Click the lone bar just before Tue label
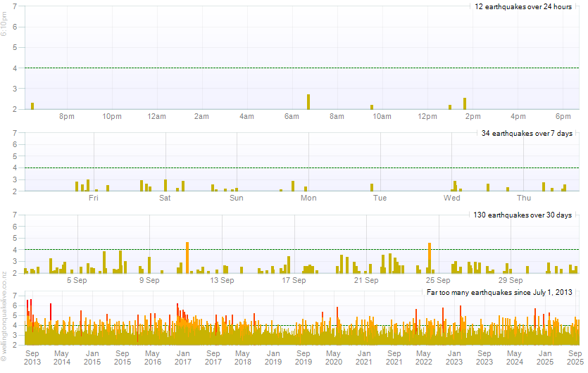The height and width of the screenshot is (373, 588). pyautogui.click(x=372, y=187)
